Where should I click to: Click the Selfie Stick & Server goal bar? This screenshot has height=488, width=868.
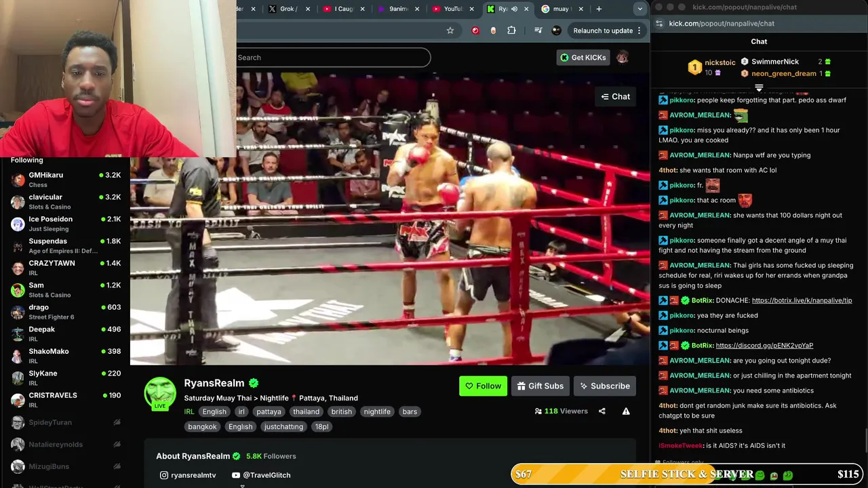(x=687, y=474)
